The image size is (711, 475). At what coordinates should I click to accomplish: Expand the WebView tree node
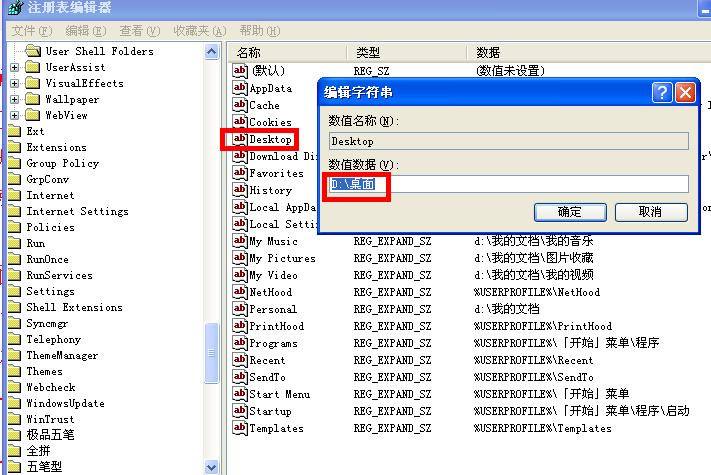[x=15, y=115]
